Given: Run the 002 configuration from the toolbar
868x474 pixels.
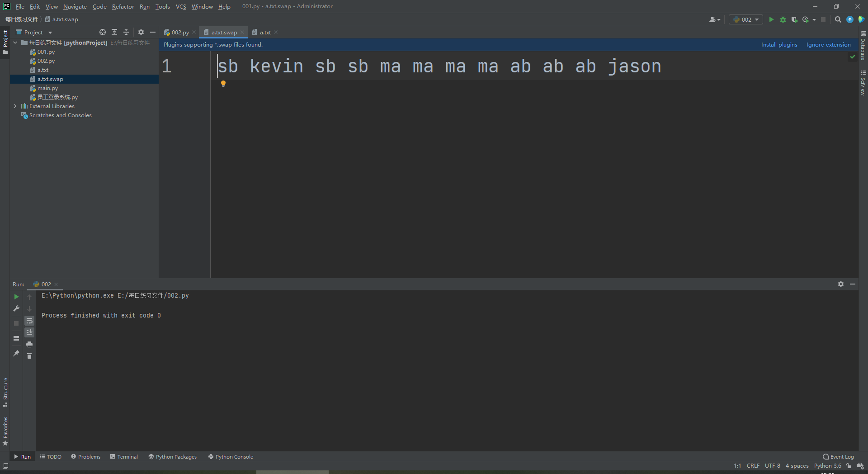Looking at the screenshot, I should point(771,19).
